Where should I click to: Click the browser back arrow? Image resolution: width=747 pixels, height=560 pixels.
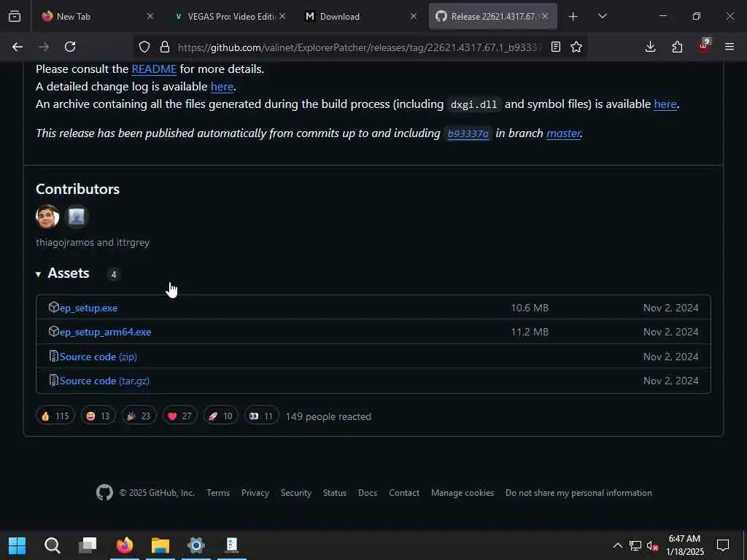(18, 47)
